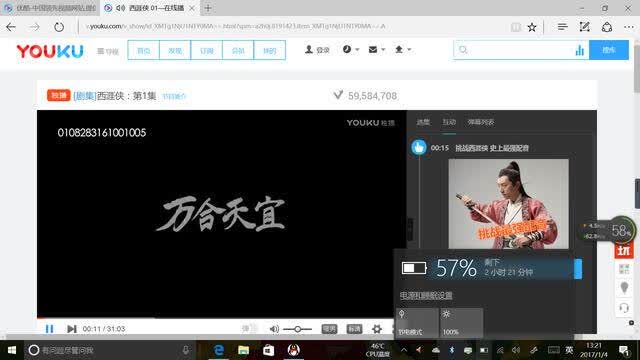Mute the player's volume speaker icon
This screenshot has width=640, height=360.
(274, 329)
